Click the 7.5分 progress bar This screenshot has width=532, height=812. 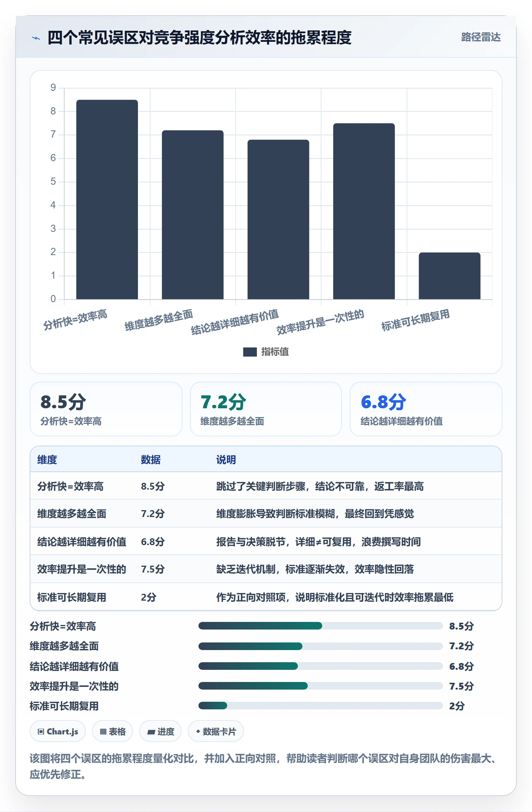coord(320,686)
